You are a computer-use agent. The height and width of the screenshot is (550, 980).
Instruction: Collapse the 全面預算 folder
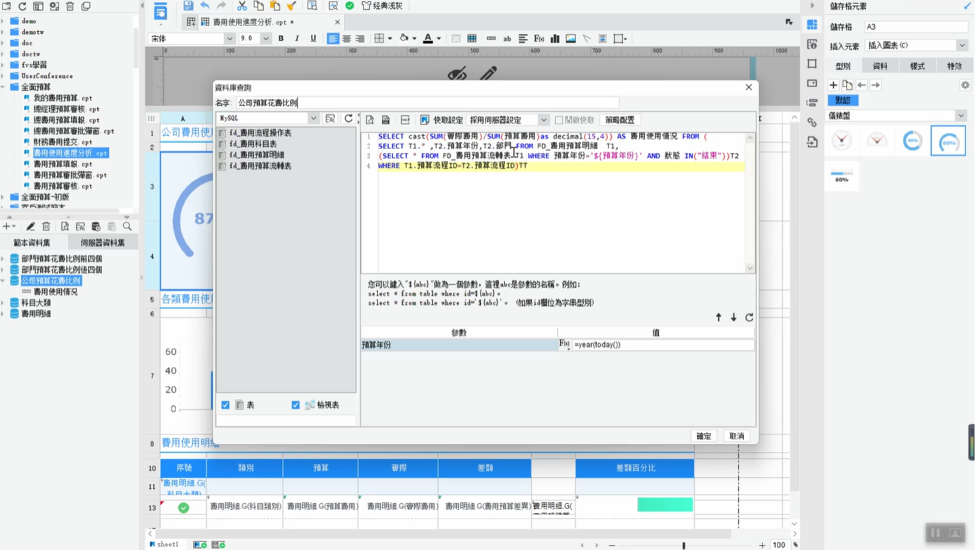pyautogui.click(x=3, y=87)
